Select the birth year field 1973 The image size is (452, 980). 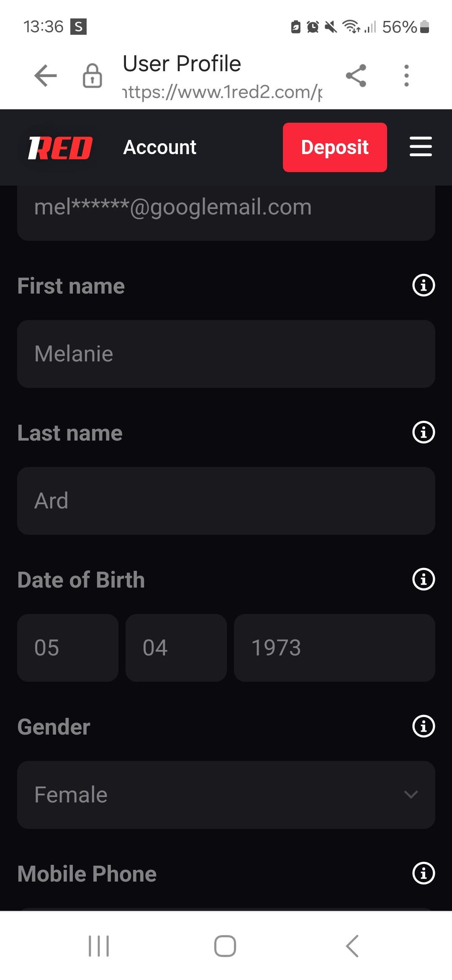pos(334,648)
